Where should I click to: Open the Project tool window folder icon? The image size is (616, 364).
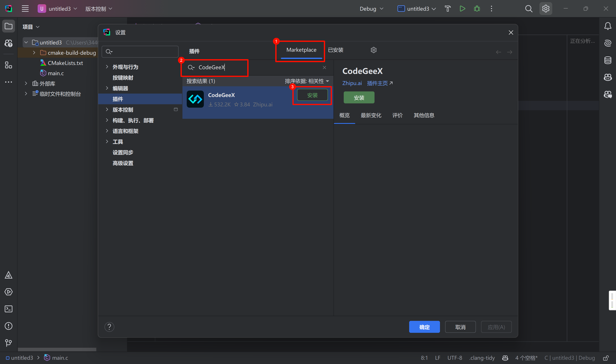tap(9, 26)
